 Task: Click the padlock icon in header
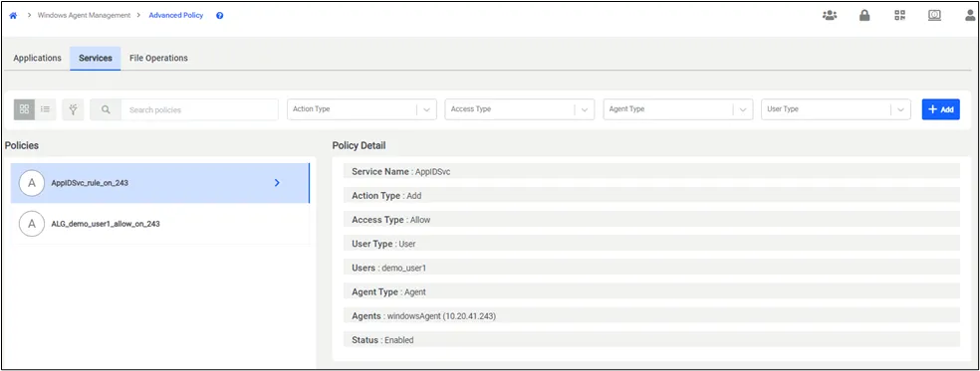coord(864,16)
